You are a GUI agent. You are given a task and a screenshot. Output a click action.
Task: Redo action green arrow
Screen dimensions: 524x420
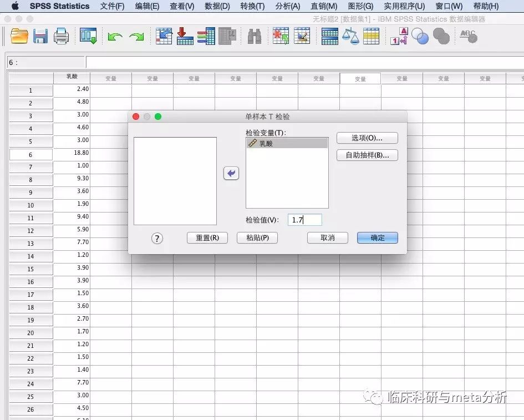tap(136, 36)
